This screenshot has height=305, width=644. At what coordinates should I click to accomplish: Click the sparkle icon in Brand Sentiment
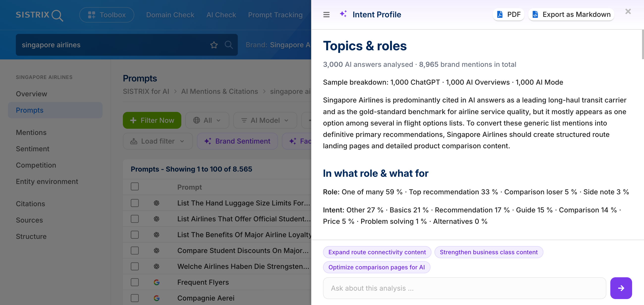(x=208, y=141)
